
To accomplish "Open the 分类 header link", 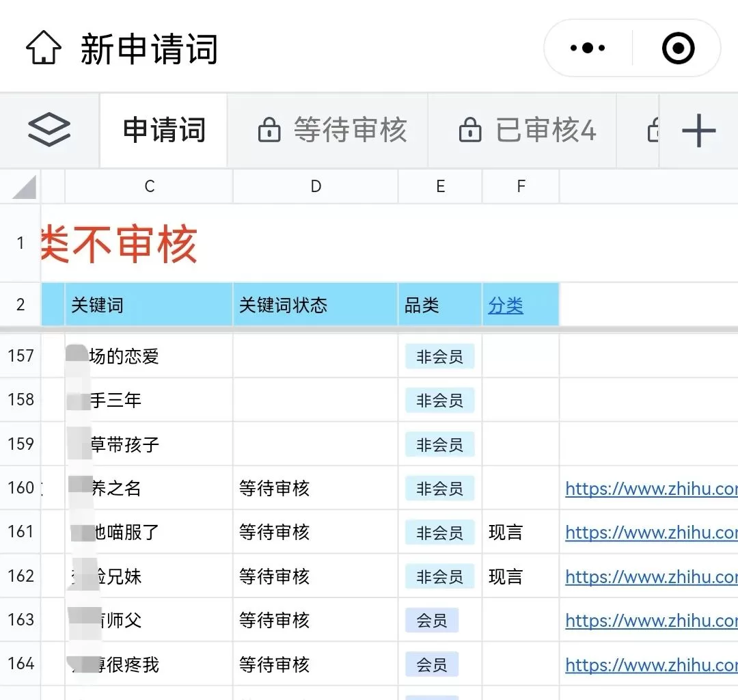I will click(x=506, y=306).
